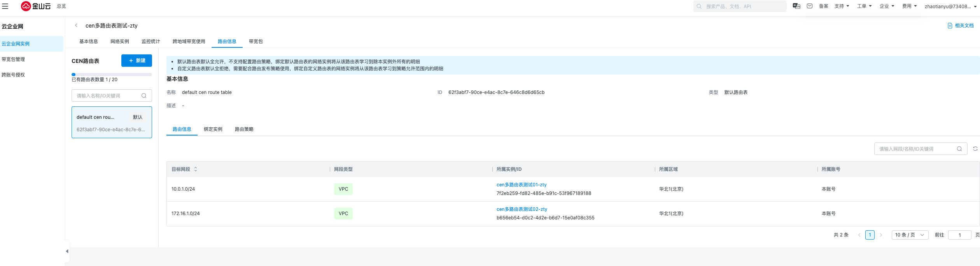Image resolution: width=980 pixels, height=266 pixels.
Task: Open the zhaotianyu account dropdown
Action: pyautogui.click(x=951, y=6)
